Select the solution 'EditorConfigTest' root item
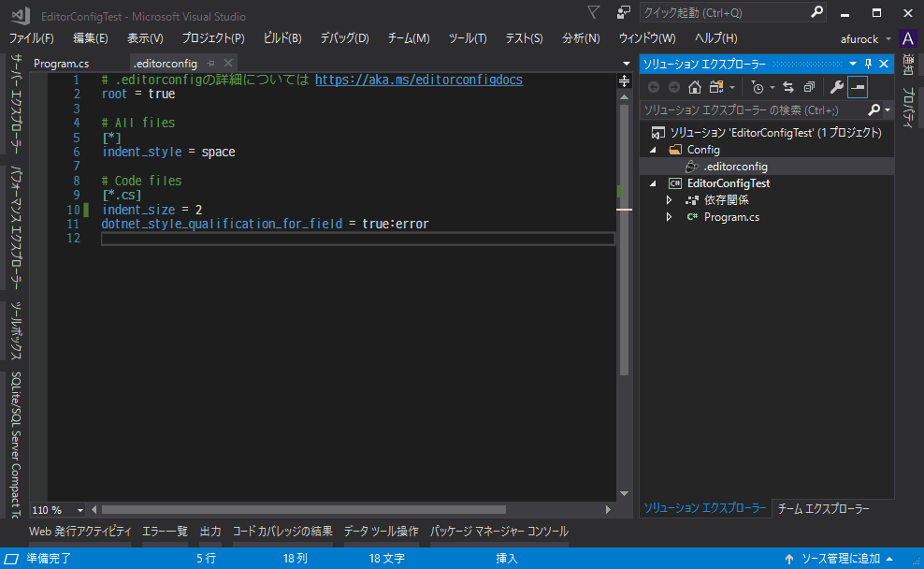The height and width of the screenshot is (569, 924). point(767,133)
